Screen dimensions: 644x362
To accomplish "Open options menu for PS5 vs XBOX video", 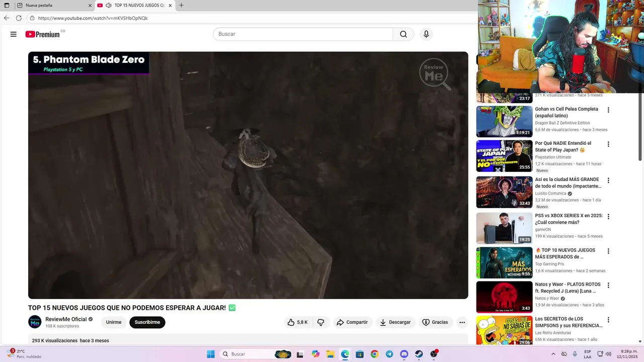I will 608,217.
